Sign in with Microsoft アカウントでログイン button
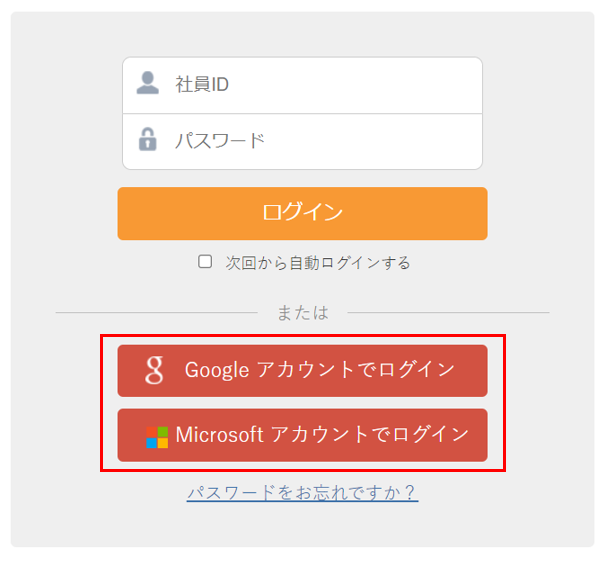605x562 pixels. click(302, 435)
